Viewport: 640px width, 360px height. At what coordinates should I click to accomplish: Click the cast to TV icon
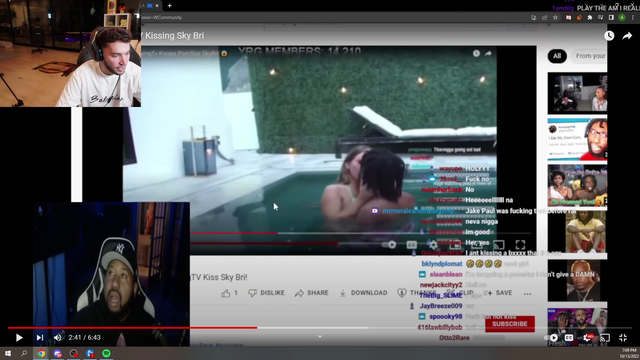coord(605,338)
